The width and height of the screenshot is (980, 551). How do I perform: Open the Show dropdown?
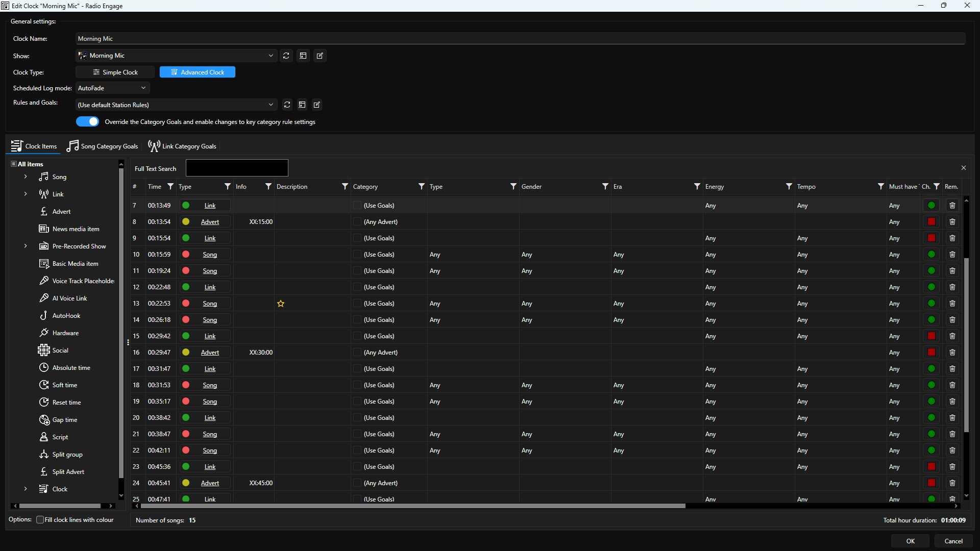[x=271, y=56]
